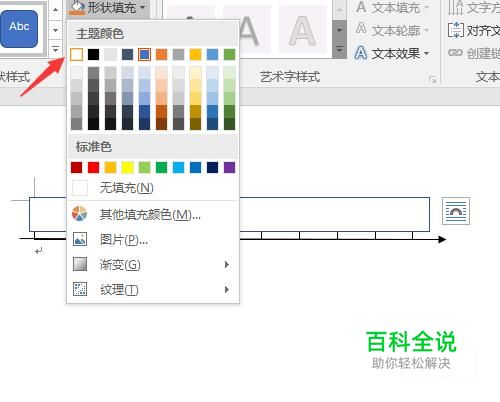Select the gold theme color swatch
The image size is (500, 402).
click(196, 54)
